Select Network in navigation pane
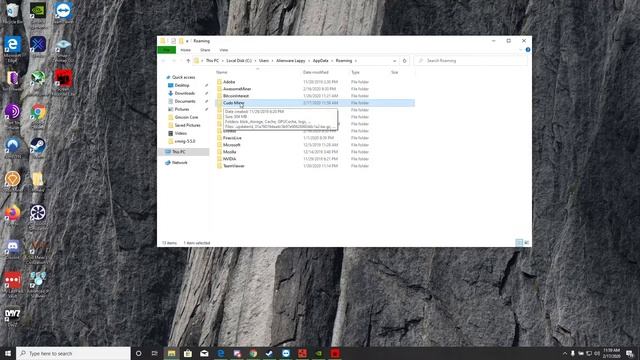 point(180,163)
